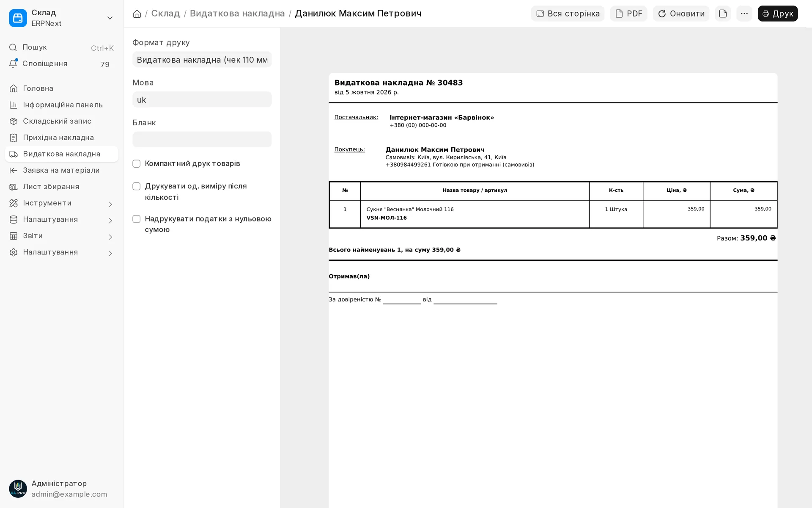
Task: Check Надрукувати податки з нульовою сумою
Action: pos(136,219)
